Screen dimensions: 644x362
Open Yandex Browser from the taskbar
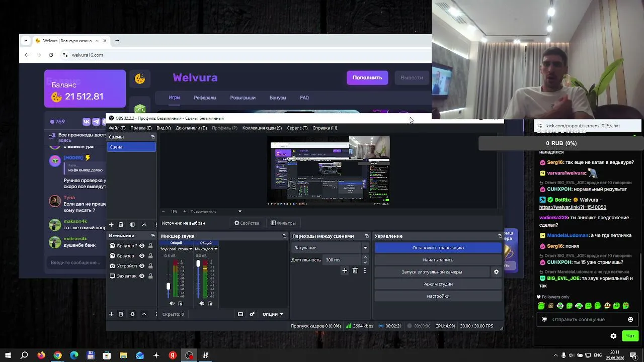click(173, 355)
